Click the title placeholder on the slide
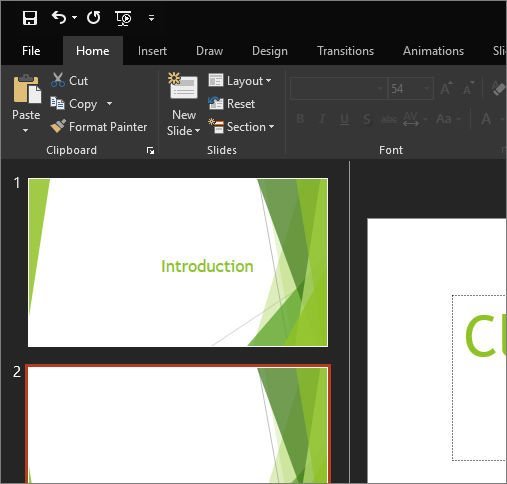This screenshot has width=507, height=484. (x=479, y=377)
